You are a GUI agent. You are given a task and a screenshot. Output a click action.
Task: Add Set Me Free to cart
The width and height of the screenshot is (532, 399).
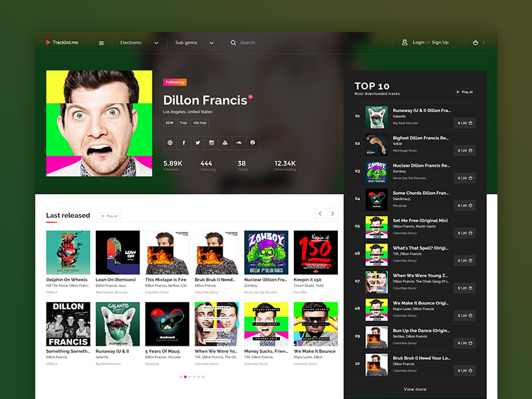coord(464,233)
